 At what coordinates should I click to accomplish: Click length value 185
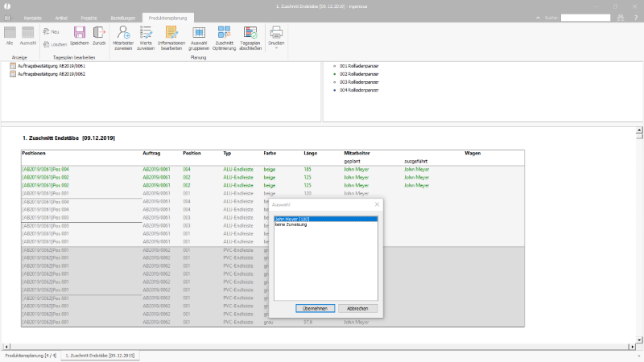[308, 169]
